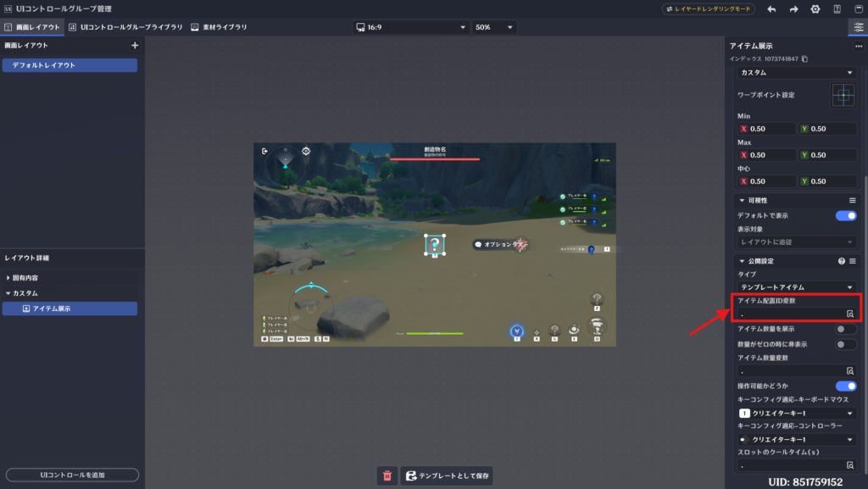Edit the 中心 X value field

pos(767,181)
